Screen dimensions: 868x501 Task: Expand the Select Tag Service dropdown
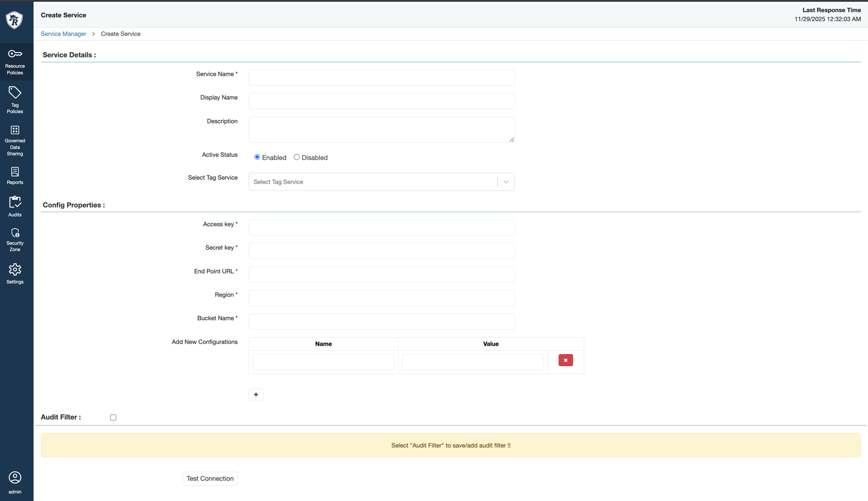[x=373, y=182]
